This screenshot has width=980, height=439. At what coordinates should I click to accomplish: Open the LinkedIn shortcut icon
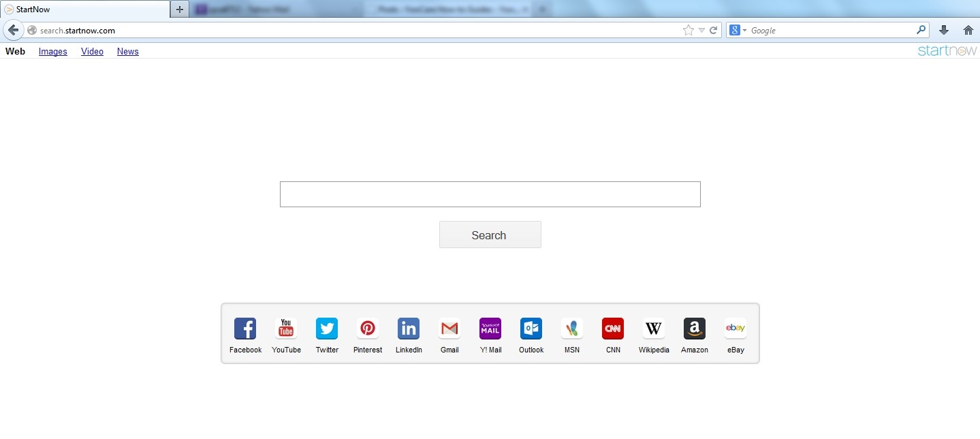pyautogui.click(x=409, y=329)
